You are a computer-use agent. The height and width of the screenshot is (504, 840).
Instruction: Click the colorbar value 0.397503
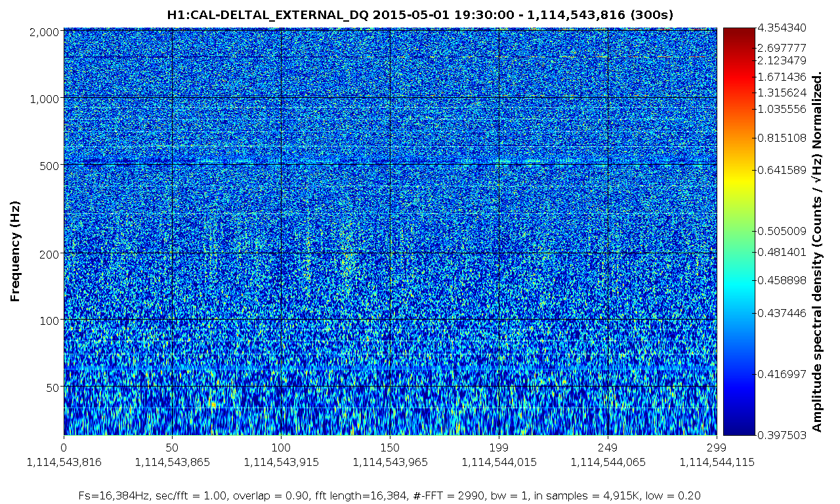tap(781, 434)
